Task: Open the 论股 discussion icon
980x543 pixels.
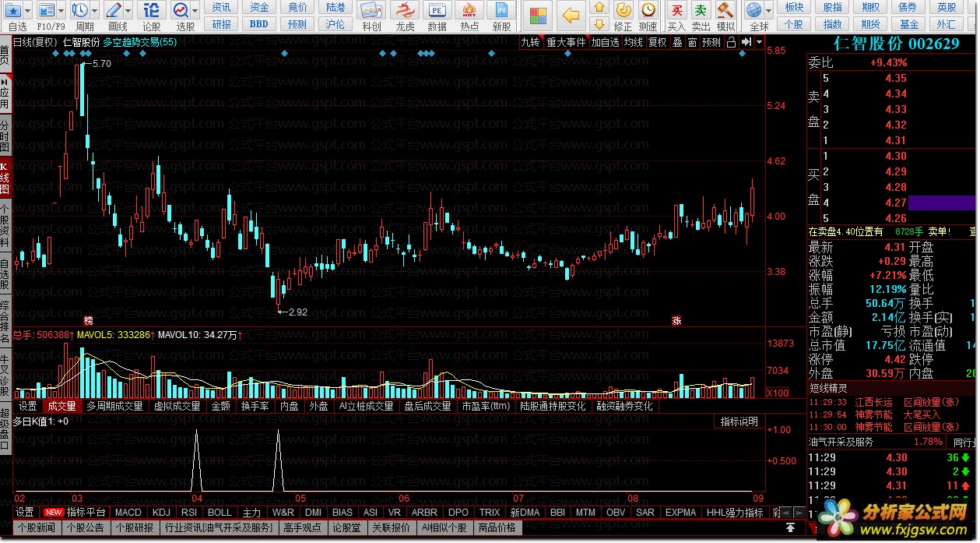Action: pos(152,11)
